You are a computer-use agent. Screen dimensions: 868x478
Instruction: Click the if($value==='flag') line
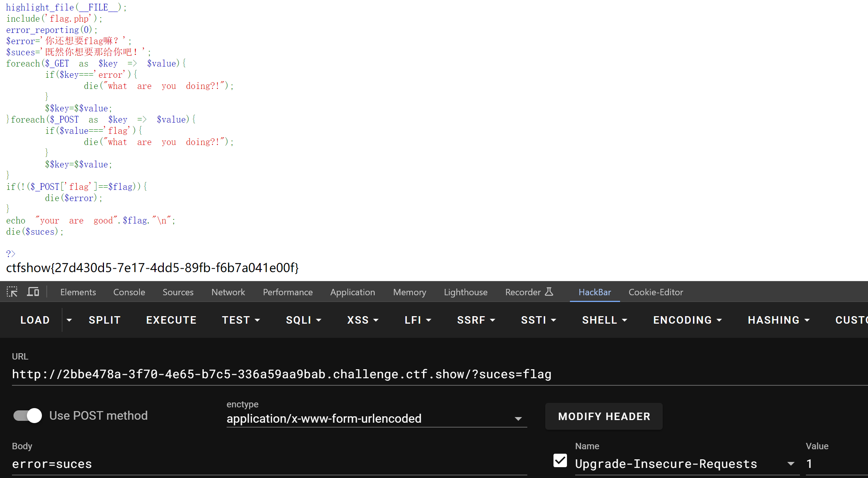click(x=94, y=131)
